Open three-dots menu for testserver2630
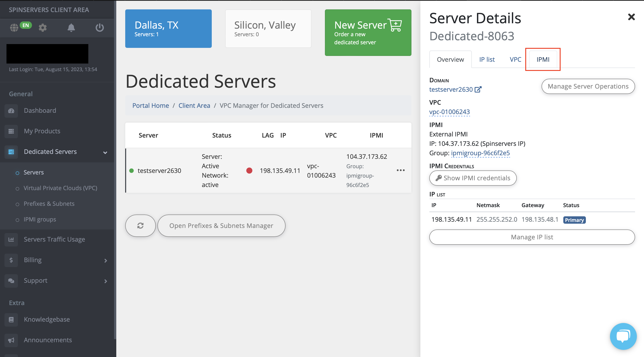 (400, 170)
